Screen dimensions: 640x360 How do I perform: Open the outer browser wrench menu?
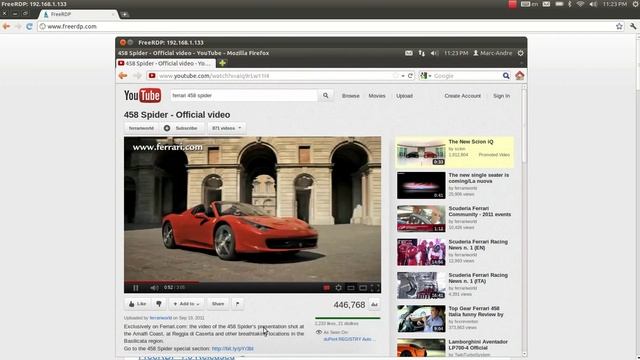click(633, 26)
